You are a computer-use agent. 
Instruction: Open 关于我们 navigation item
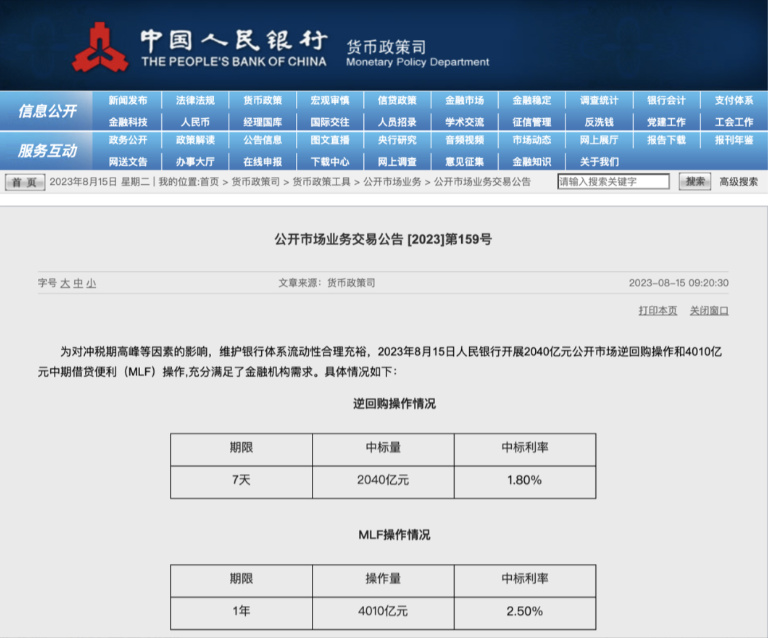coord(599,162)
